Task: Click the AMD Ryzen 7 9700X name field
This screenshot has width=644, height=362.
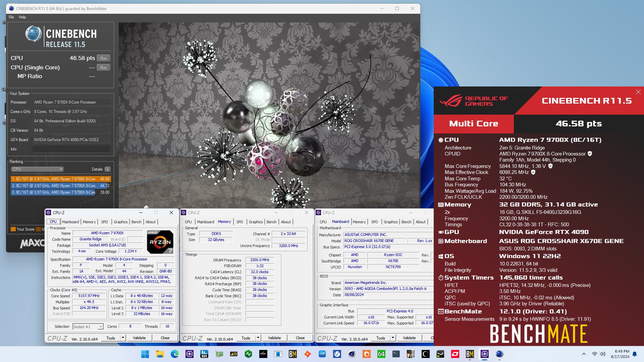Action: tap(107, 233)
